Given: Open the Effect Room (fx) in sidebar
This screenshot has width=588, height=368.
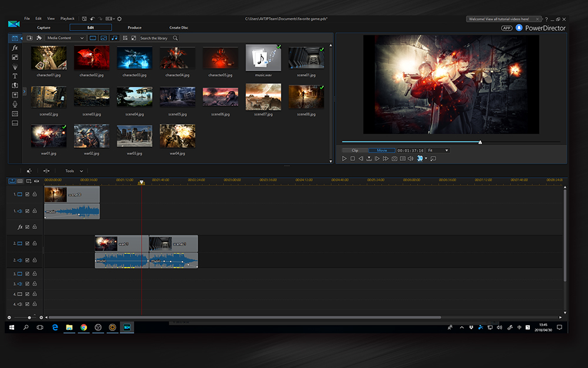Looking at the screenshot, I should pyautogui.click(x=15, y=48).
